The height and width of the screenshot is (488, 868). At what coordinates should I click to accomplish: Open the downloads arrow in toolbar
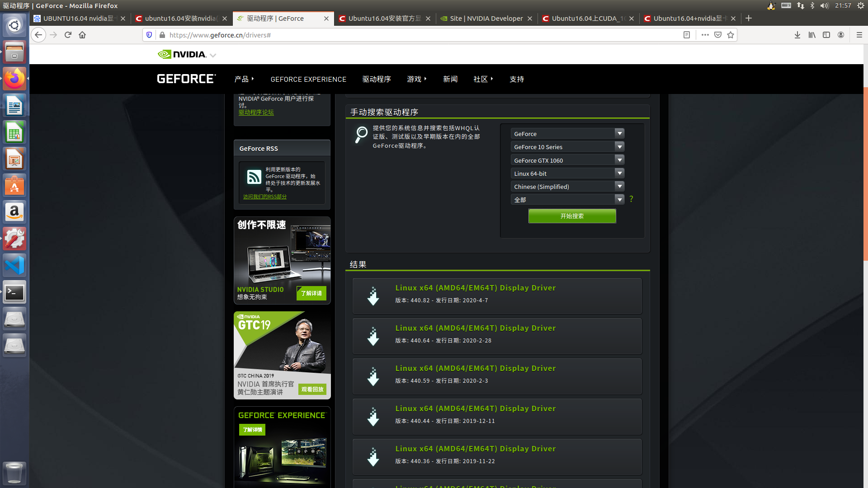click(797, 35)
